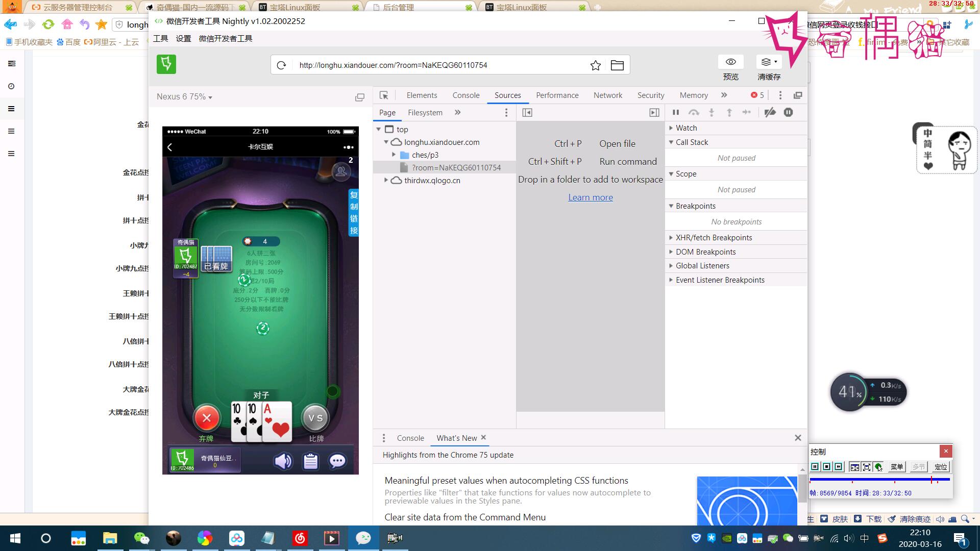Click the reload icon in the URL bar
The height and width of the screenshot is (551, 980).
pyautogui.click(x=281, y=65)
